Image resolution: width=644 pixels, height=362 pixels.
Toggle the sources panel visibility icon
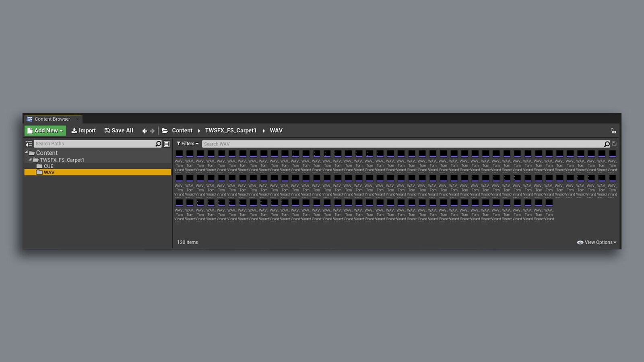point(29,144)
